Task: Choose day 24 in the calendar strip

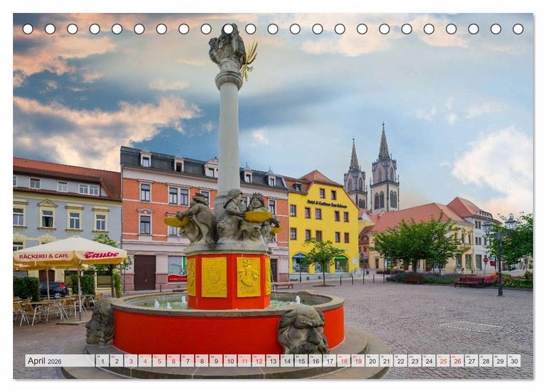Action: pyautogui.click(x=429, y=361)
